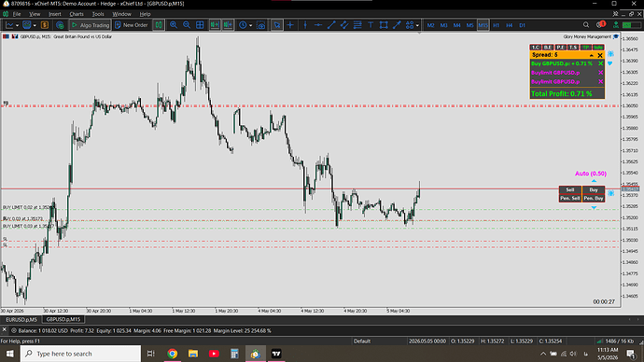This screenshot has width=644, height=362.
Task: Toggle chart auto scroll
Action: [215, 25]
